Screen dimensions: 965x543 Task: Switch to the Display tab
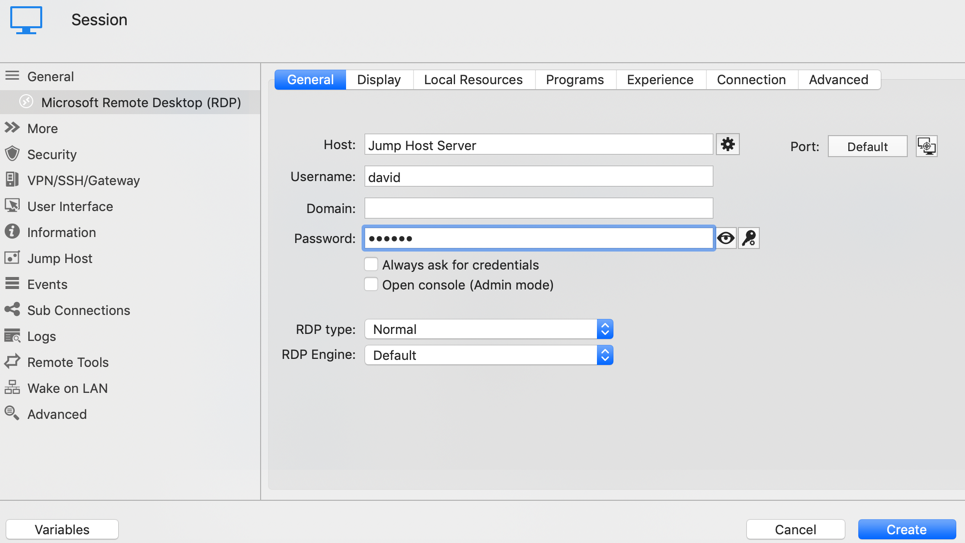pos(379,80)
